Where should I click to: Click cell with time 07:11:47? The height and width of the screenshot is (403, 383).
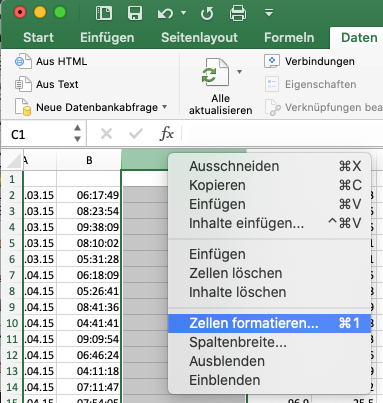click(89, 387)
